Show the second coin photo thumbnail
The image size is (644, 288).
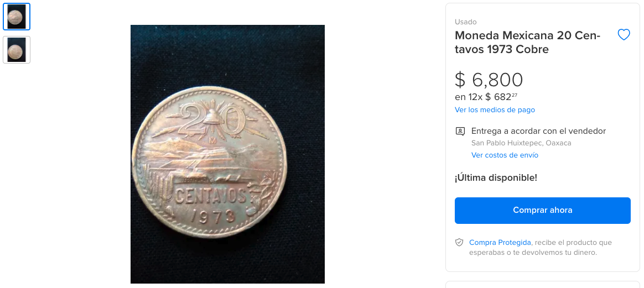pyautogui.click(x=17, y=50)
